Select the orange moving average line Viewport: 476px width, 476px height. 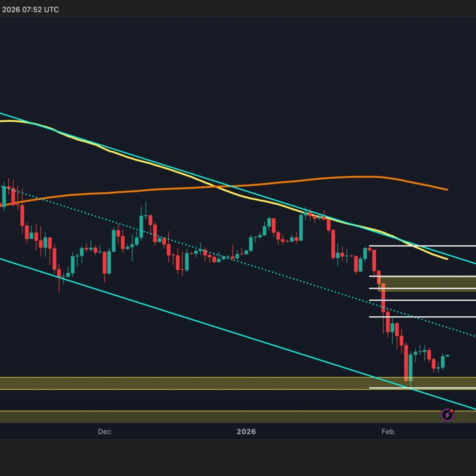(x=278, y=183)
